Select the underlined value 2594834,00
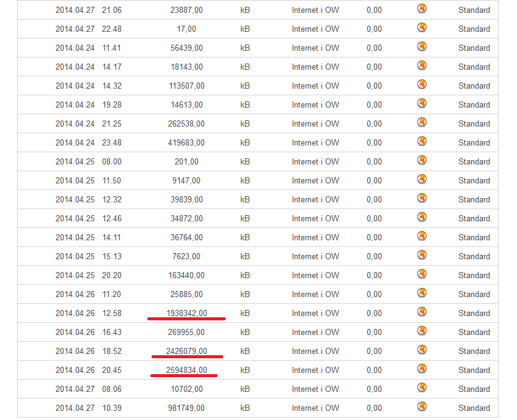The height and width of the screenshot is (420, 517). pos(186,370)
